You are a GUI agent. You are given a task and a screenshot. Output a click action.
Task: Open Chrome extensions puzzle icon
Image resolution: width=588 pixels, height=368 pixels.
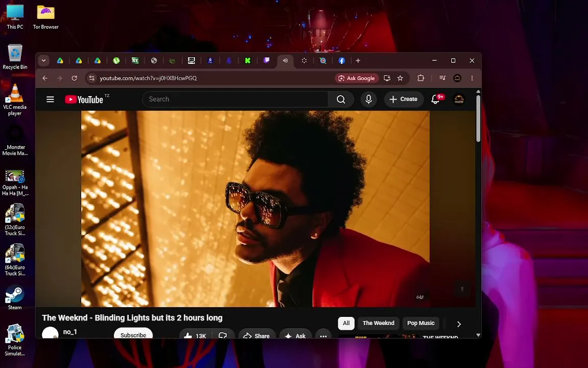(421, 78)
